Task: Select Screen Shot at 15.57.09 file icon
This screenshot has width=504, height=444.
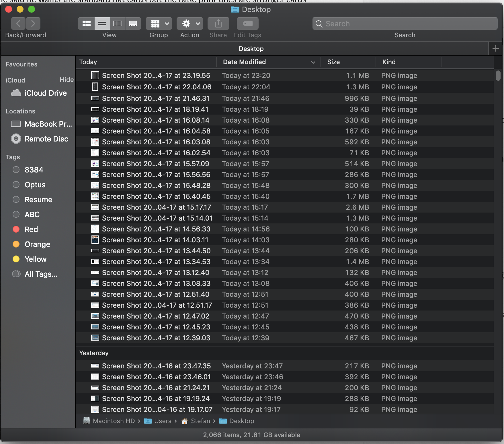Action: point(95,164)
